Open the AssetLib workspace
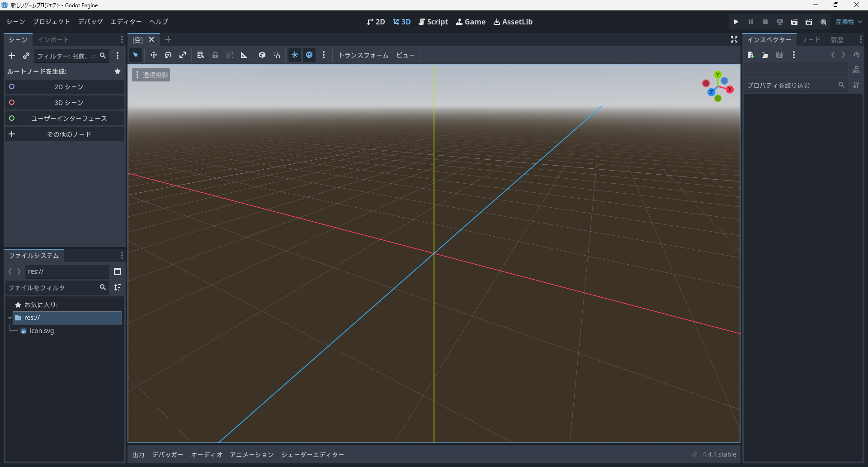868x467 pixels. click(513, 22)
